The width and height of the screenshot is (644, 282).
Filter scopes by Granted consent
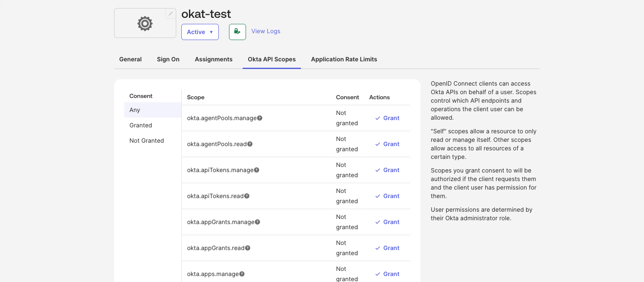click(x=141, y=125)
